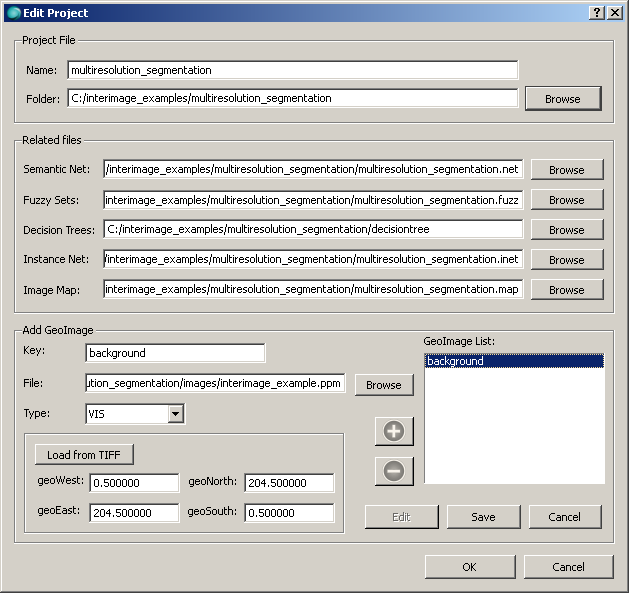The height and width of the screenshot is (593, 629).
Task: Save the GeoImage entry
Action: point(484,517)
